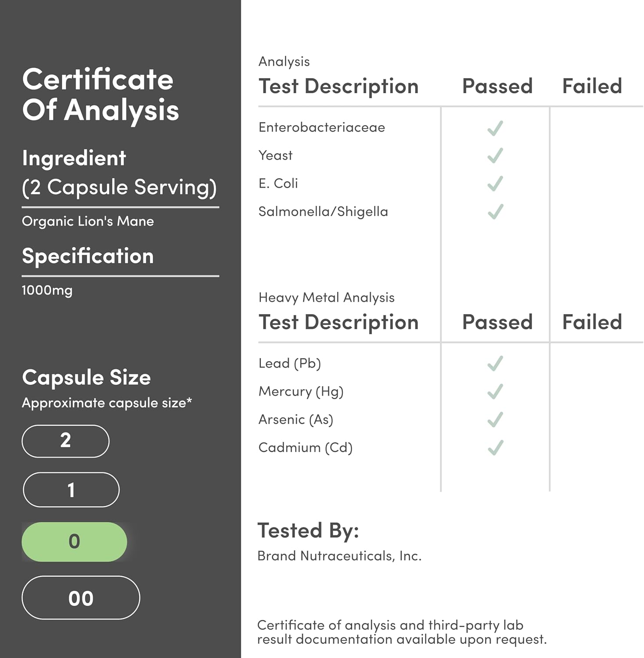The image size is (644, 658).
Task: Click the Certificate Of Analysis title
Action: coord(101,94)
